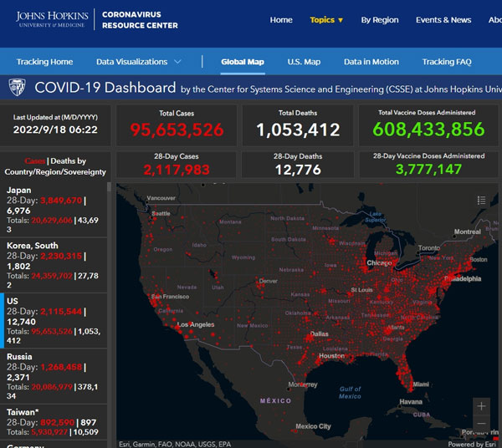Open the Home navigation link

coord(281,20)
